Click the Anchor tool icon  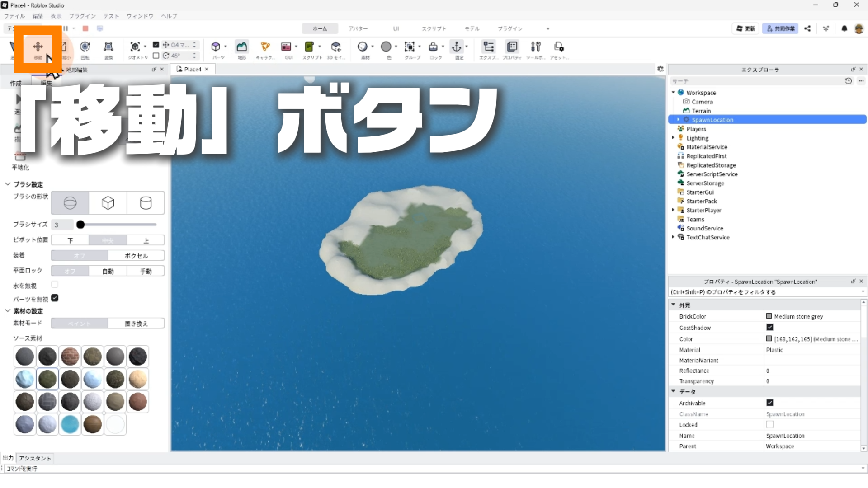457,47
